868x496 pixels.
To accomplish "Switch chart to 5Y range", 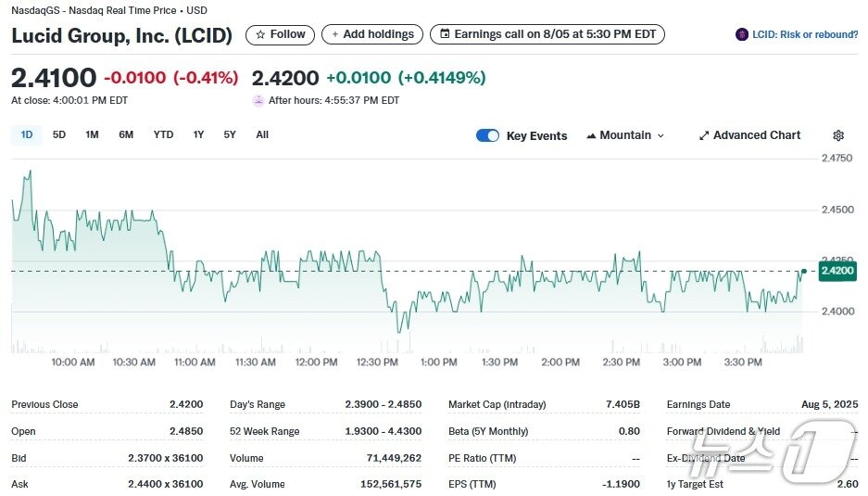I will point(230,134).
